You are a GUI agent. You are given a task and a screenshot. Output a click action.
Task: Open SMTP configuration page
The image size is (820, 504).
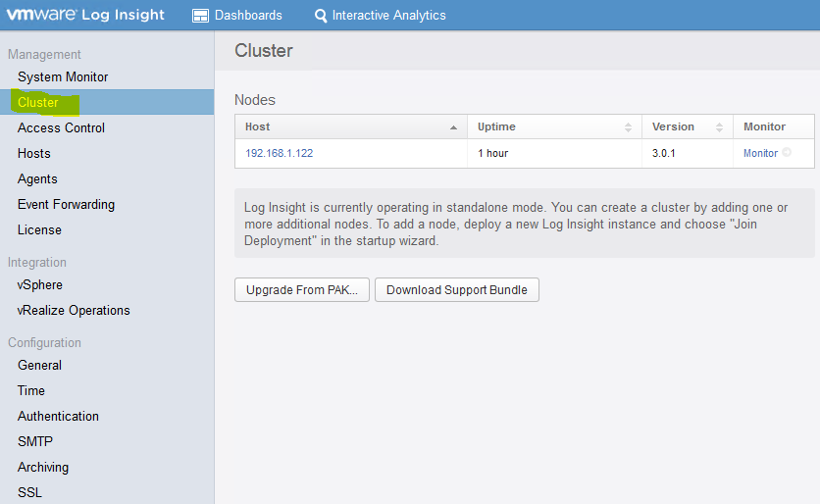click(35, 441)
